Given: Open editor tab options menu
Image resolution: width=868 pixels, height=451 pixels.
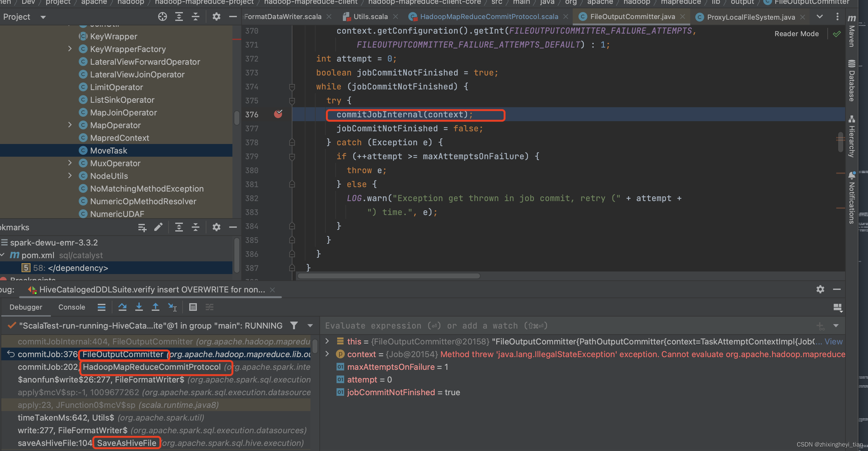Looking at the screenshot, I should (837, 16).
